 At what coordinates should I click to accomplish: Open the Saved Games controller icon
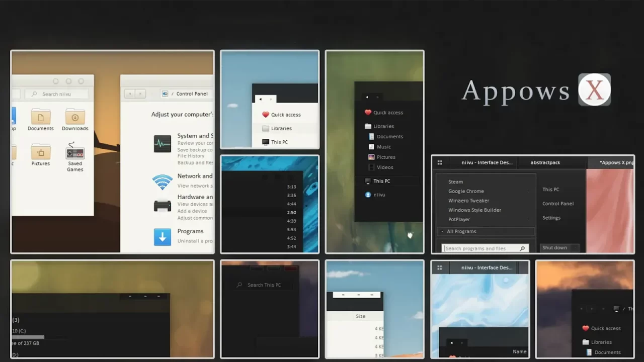[x=75, y=151]
